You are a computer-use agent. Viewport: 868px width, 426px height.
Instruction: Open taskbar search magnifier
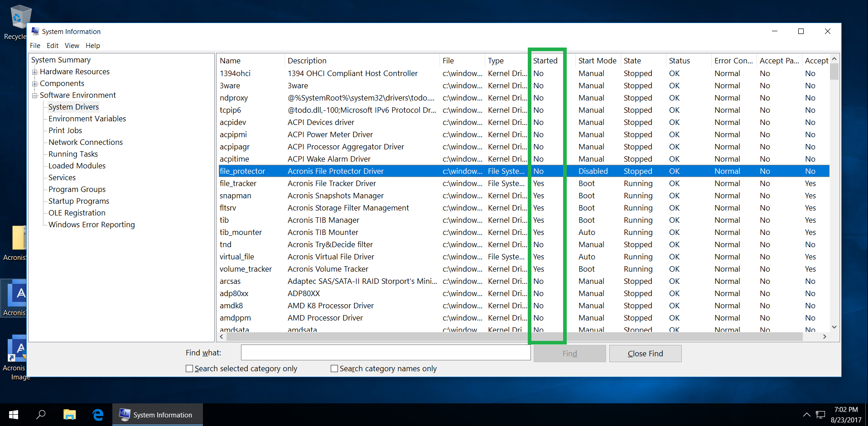pos(41,415)
